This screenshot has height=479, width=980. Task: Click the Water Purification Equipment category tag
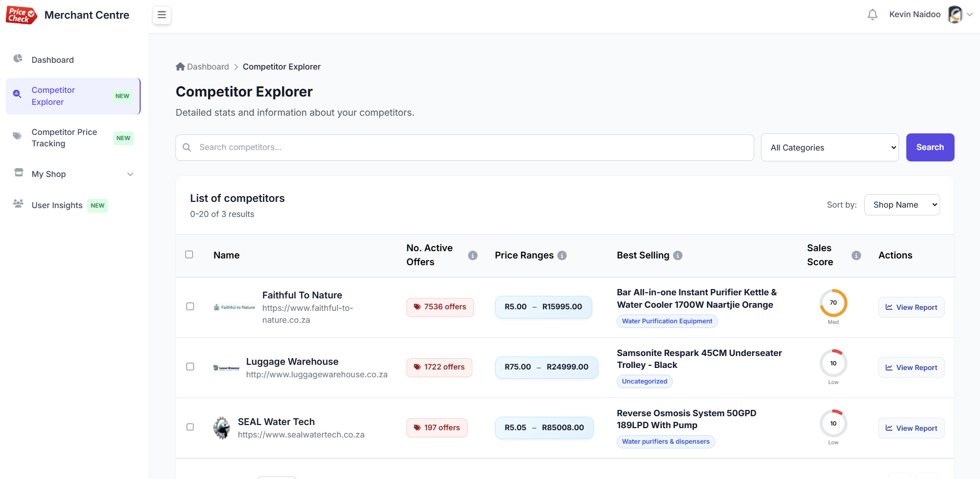coord(667,321)
